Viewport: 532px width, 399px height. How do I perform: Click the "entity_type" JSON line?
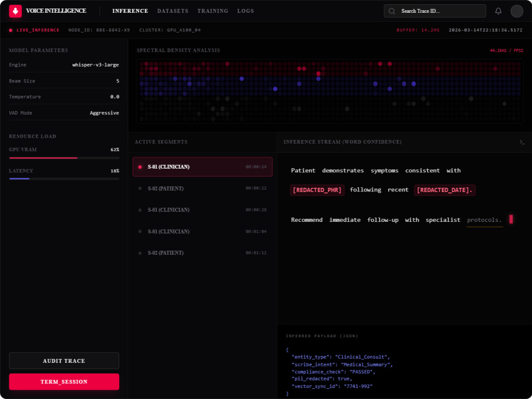[x=340, y=357]
